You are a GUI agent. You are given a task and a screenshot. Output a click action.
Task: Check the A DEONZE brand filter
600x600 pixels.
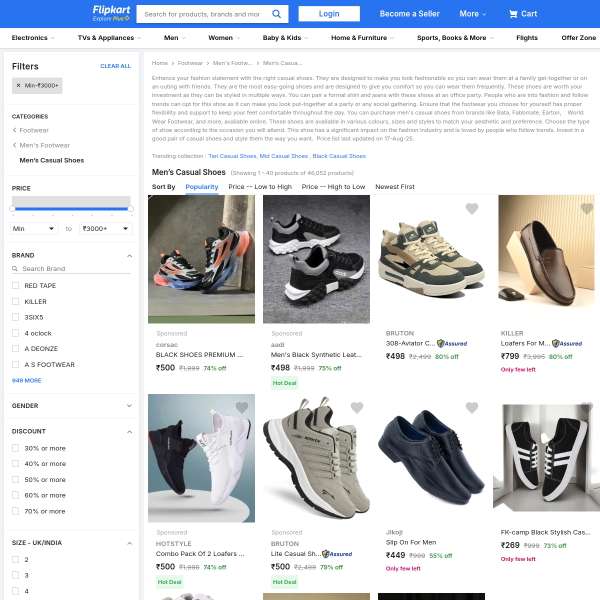point(15,349)
